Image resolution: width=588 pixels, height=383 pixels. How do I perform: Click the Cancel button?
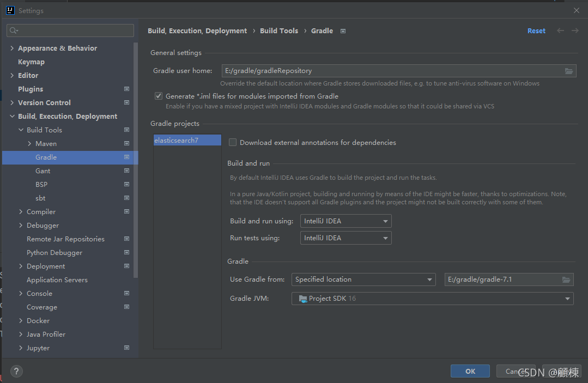pyautogui.click(x=516, y=371)
